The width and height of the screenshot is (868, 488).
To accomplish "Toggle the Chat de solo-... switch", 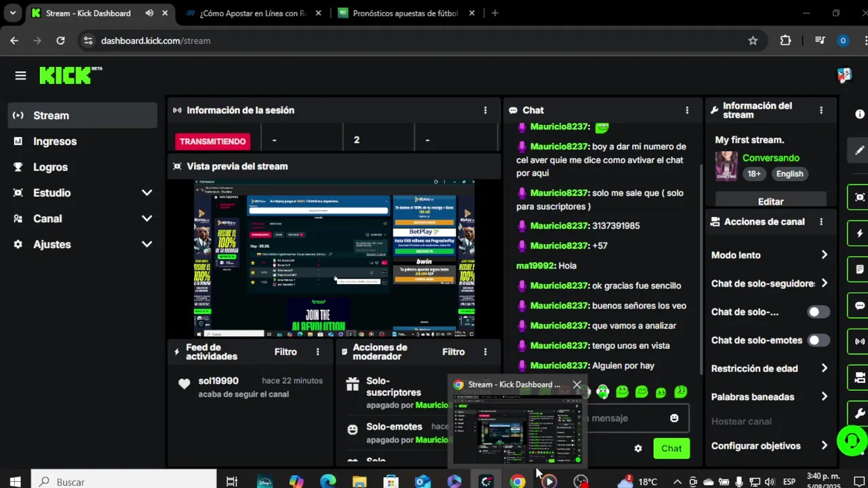I will point(818,312).
